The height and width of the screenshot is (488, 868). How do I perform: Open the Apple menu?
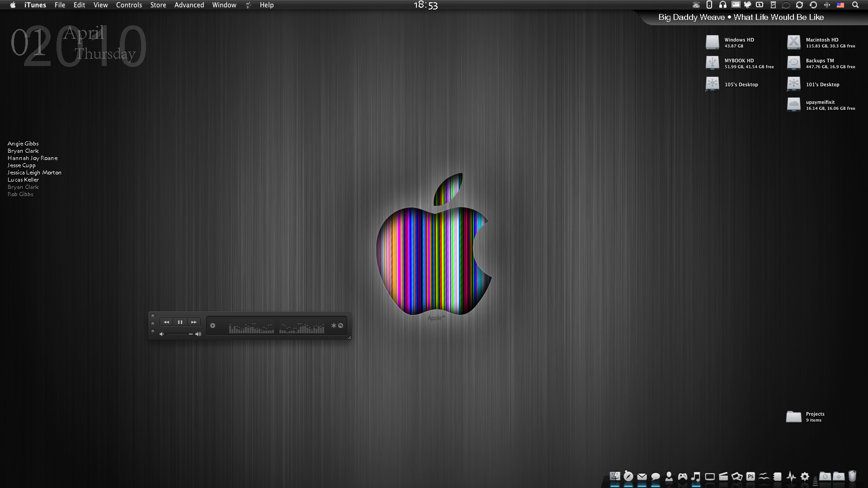[x=13, y=5]
